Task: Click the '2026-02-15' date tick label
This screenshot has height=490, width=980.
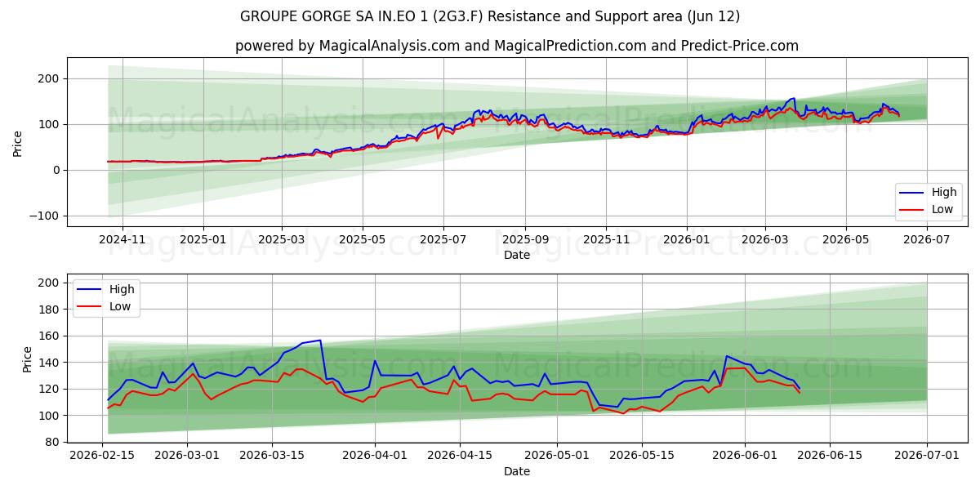Action: (x=102, y=455)
